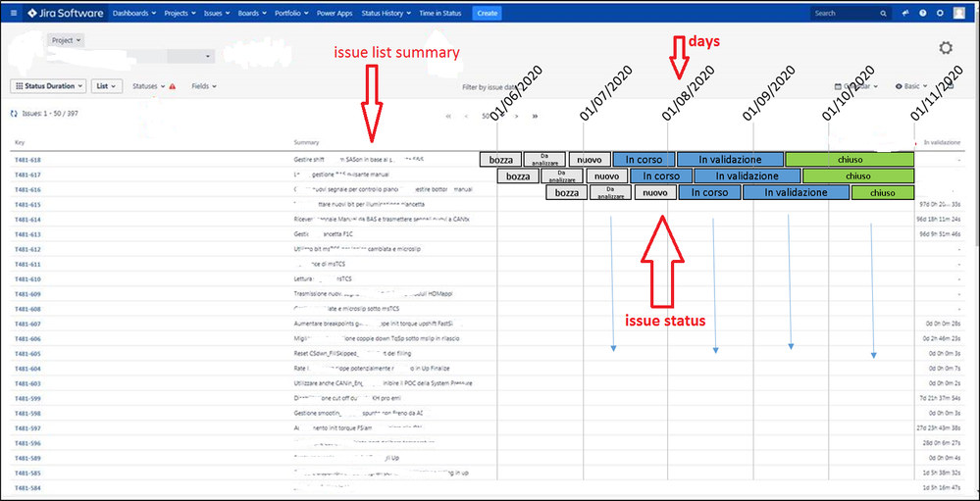The width and height of the screenshot is (980, 501).
Task: Open Jira administration gear in top bar
Action: point(940,13)
